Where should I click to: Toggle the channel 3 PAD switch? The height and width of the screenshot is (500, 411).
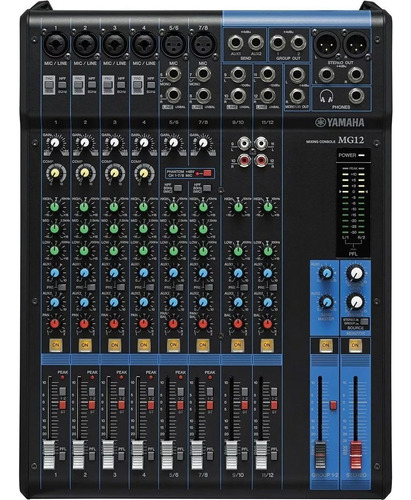pos(108,85)
